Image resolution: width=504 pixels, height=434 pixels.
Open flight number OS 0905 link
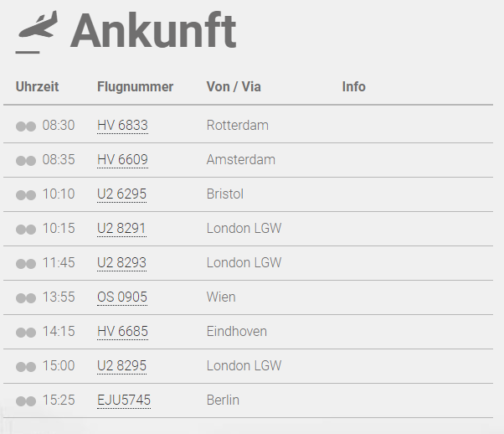click(122, 297)
